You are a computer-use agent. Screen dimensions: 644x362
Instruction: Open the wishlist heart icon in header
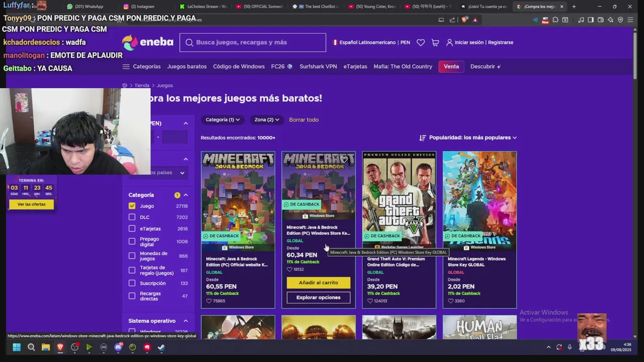point(421,43)
